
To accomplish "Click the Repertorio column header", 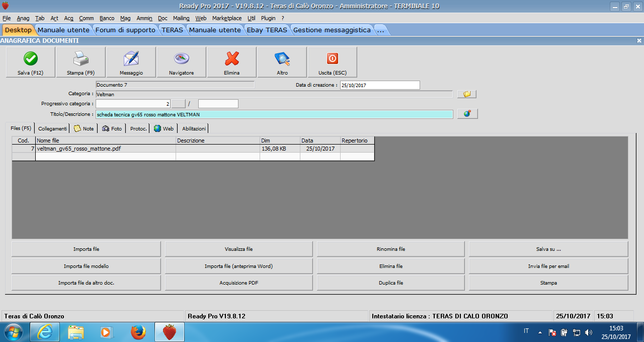I will coord(357,141).
